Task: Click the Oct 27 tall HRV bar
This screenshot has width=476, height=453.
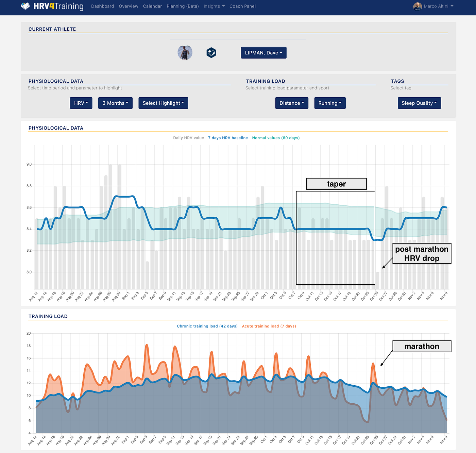Action: (387, 237)
